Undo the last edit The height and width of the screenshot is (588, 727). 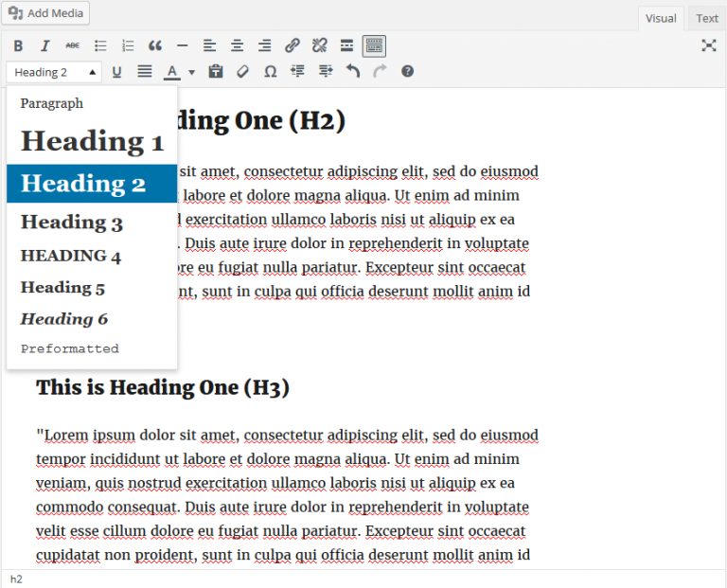[352, 72]
